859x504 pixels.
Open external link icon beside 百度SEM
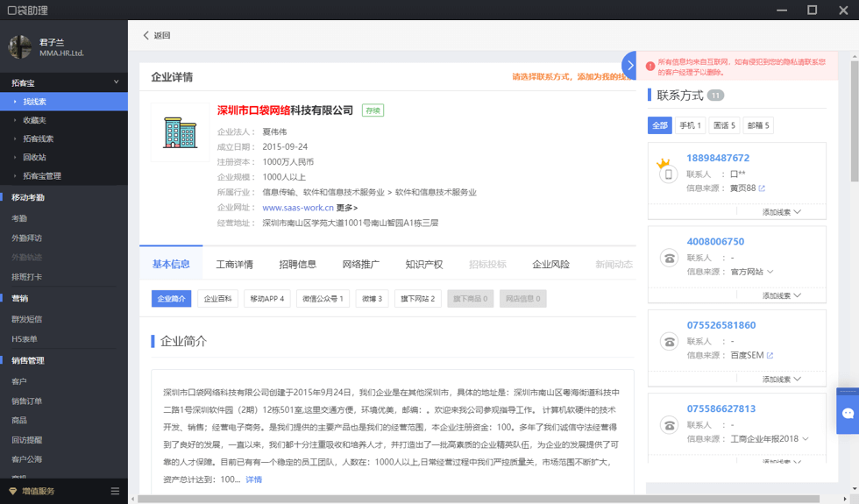[x=770, y=355]
